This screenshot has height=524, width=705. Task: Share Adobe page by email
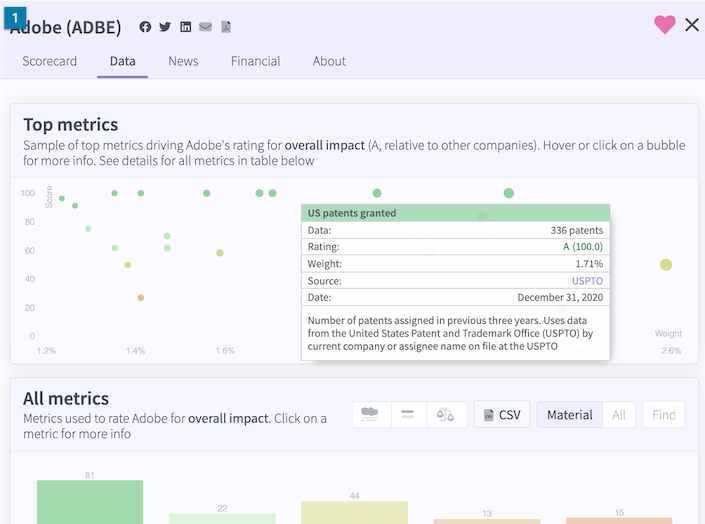coord(205,27)
